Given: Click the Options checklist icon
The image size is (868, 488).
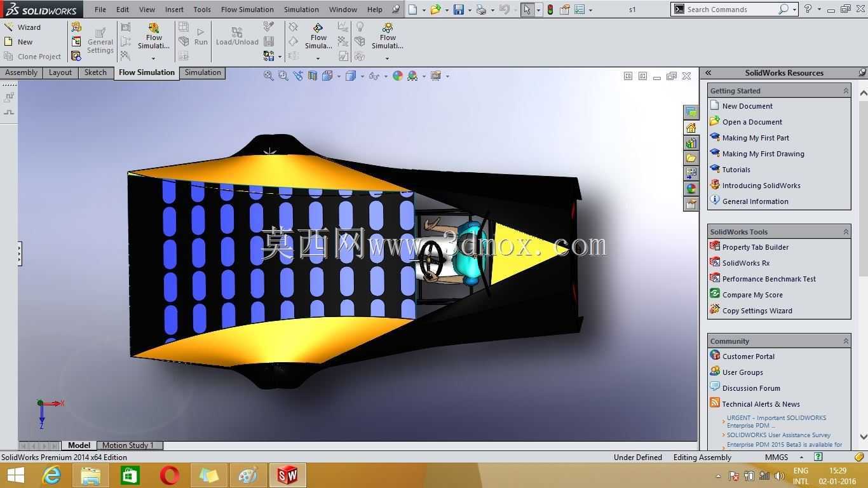Looking at the screenshot, I should (580, 10).
